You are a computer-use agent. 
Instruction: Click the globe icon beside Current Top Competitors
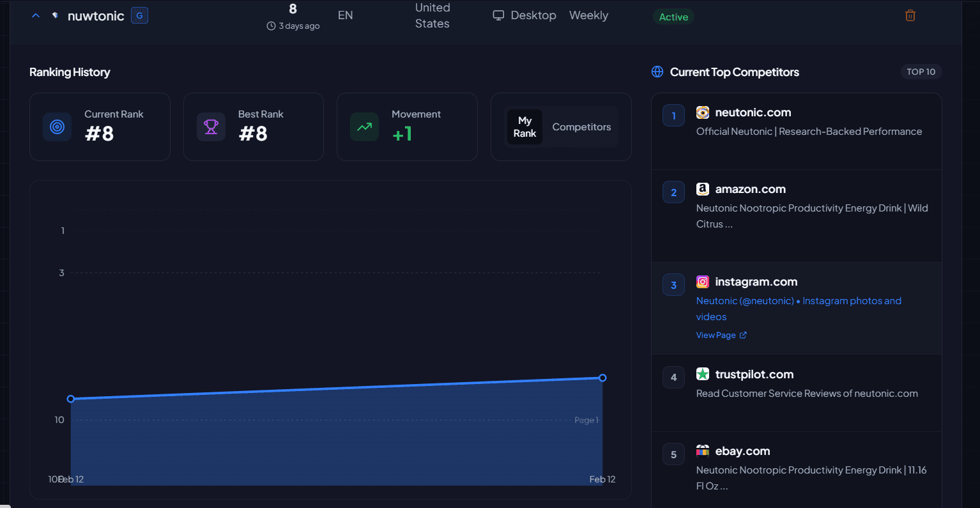click(657, 72)
